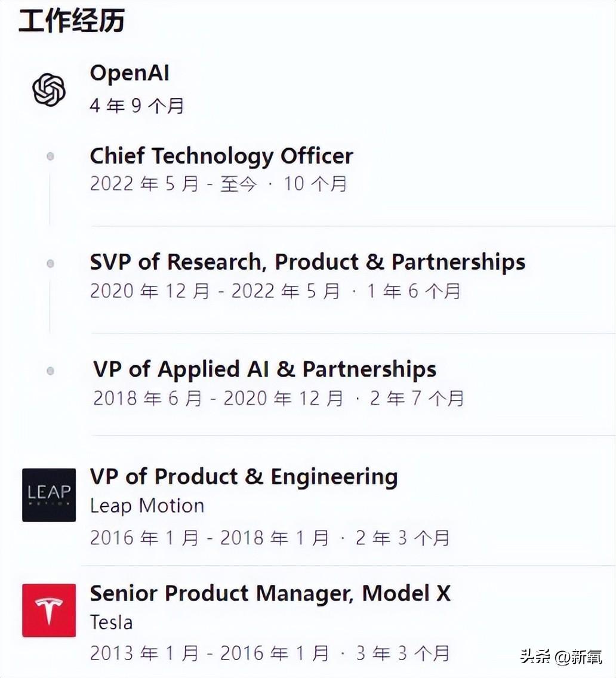Open VP of Product & Engineering role
Viewport: 616px width, 678px height.
[244, 477]
